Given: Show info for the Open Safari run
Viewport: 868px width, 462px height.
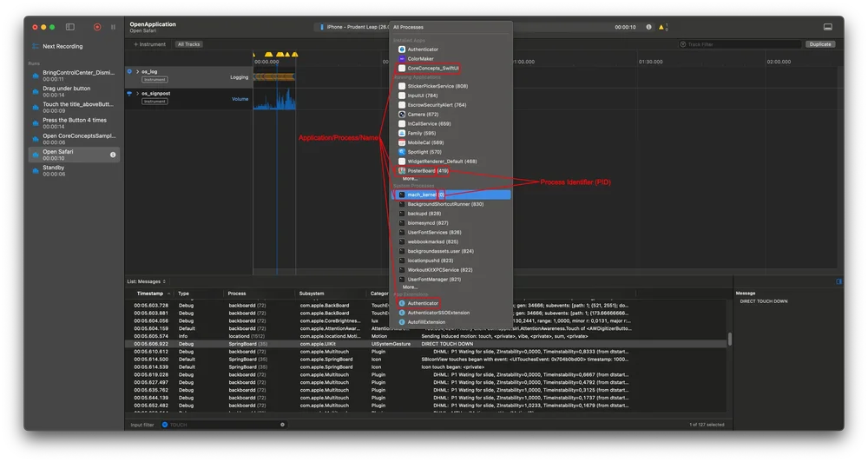Looking at the screenshot, I should (x=113, y=155).
